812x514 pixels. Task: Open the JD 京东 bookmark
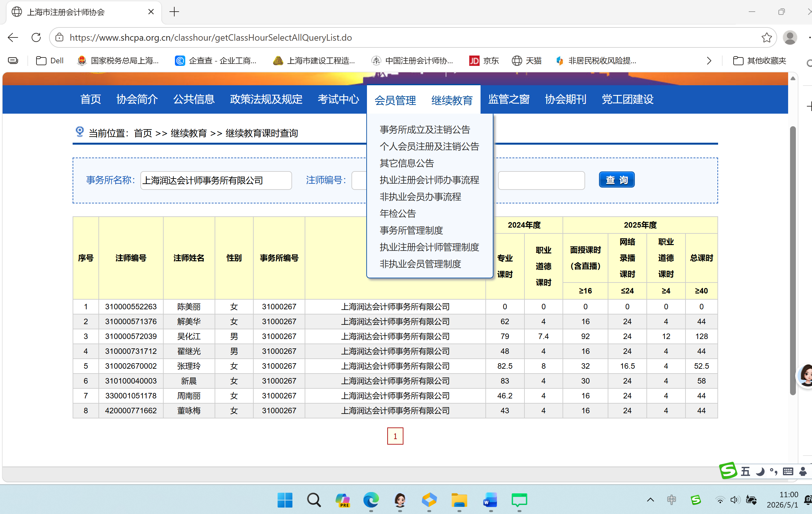[x=483, y=61]
